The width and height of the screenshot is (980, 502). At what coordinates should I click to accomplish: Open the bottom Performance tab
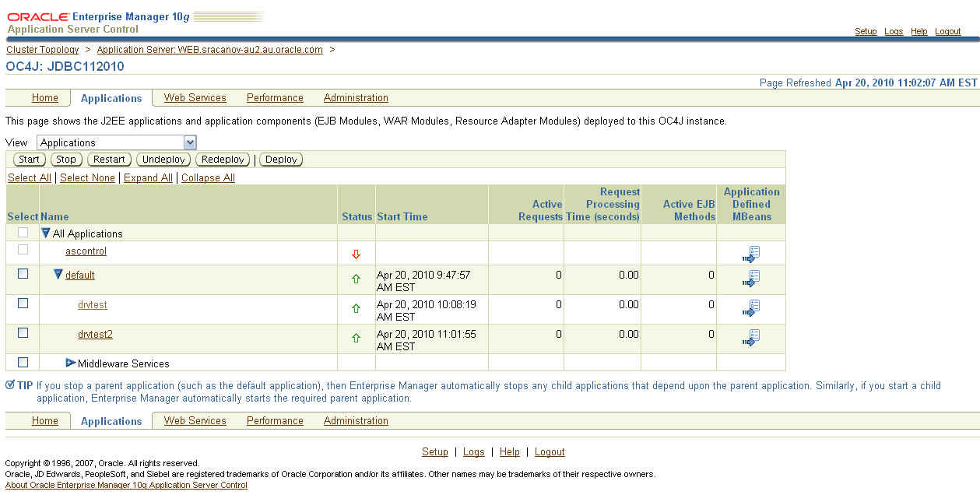pyautogui.click(x=275, y=420)
